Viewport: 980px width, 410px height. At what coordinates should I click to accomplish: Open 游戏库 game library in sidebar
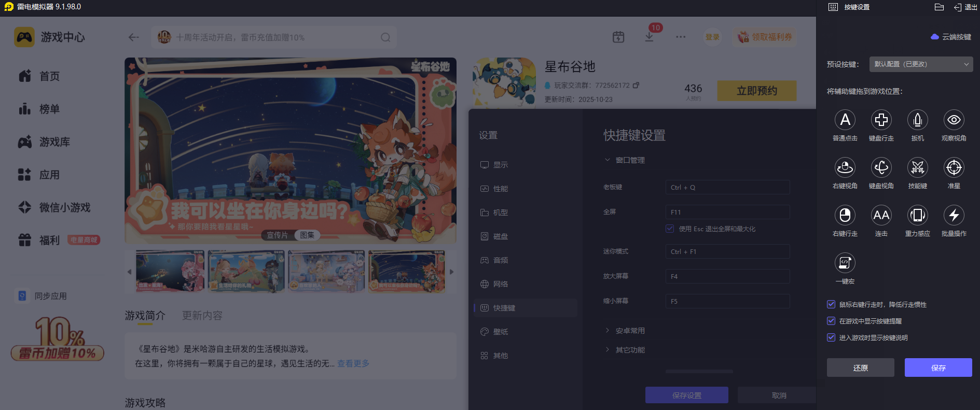click(x=45, y=142)
